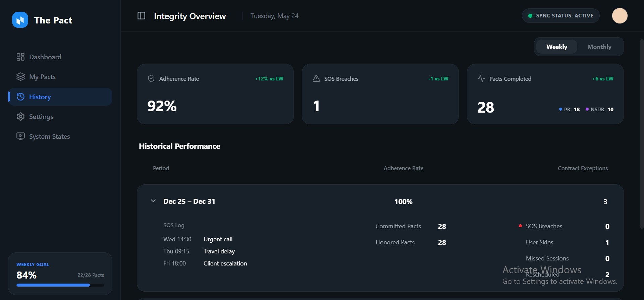Click the SOS Breaches warning icon
644x300 pixels.
coord(316,78)
